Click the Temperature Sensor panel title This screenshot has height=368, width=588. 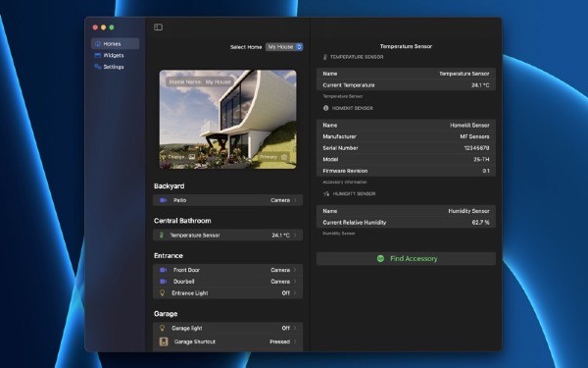pyautogui.click(x=406, y=46)
